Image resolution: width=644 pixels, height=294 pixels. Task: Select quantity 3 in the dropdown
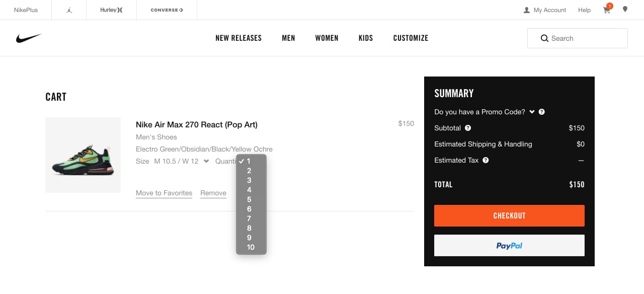coord(251,181)
